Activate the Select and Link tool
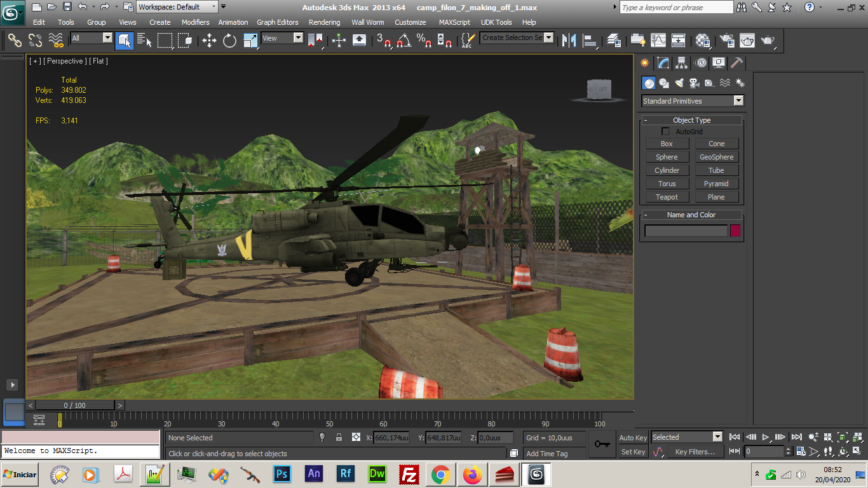Image resolution: width=868 pixels, height=488 pixels. coord(14,41)
